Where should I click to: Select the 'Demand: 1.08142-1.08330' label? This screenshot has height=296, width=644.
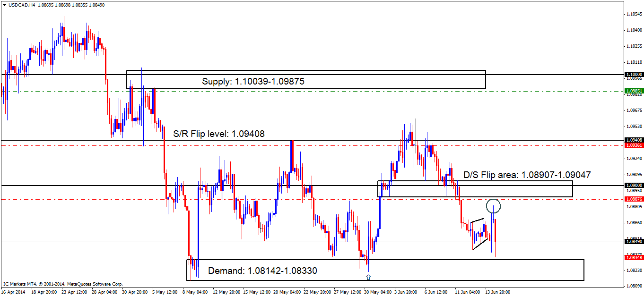coord(262,271)
